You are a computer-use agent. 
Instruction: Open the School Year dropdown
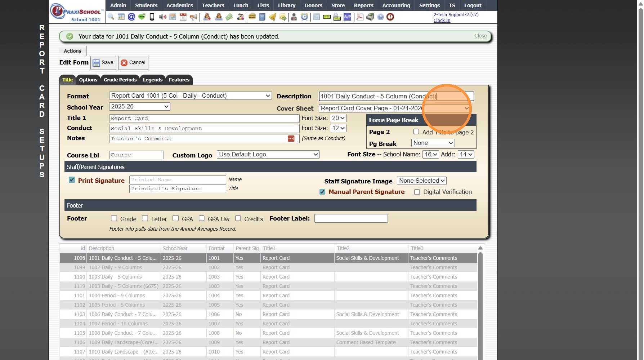coord(140,107)
